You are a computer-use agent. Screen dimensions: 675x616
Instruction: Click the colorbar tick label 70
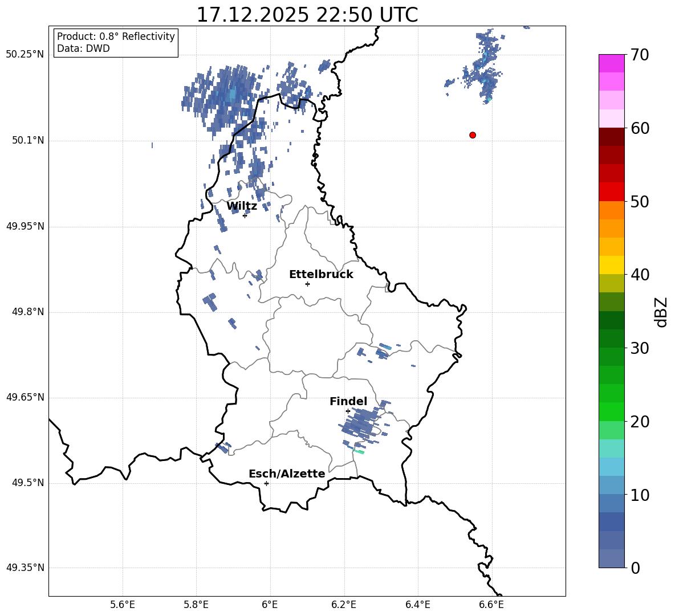coord(640,55)
